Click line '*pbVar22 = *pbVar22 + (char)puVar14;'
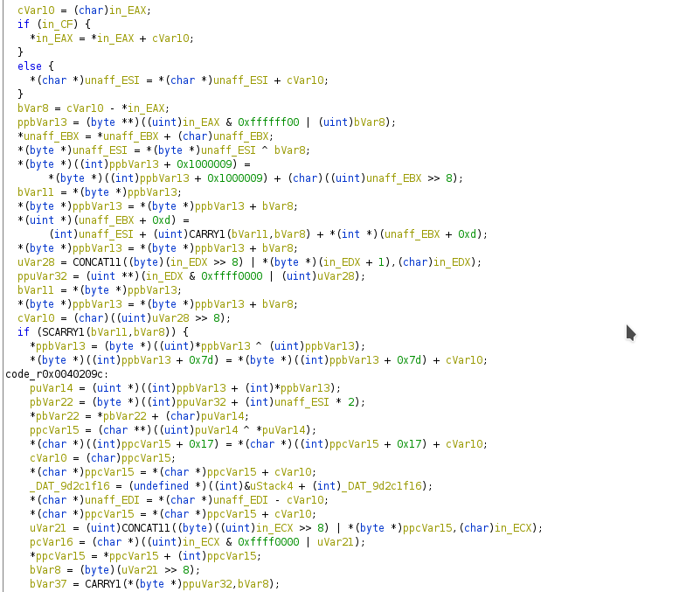 pyautogui.click(x=139, y=416)
